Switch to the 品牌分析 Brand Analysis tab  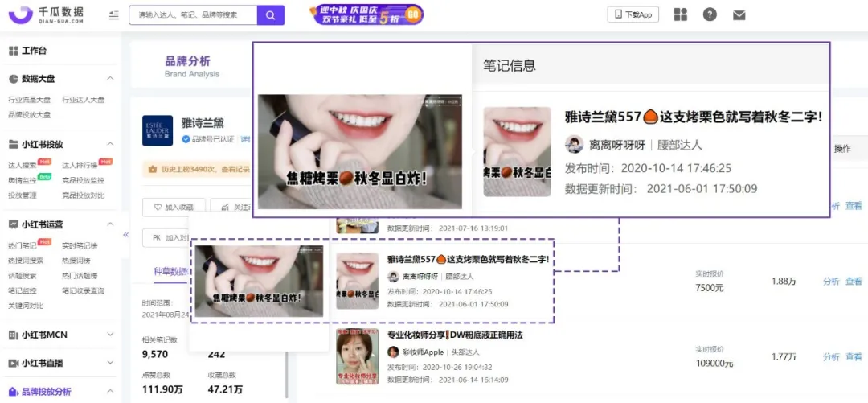pos(191,66)
